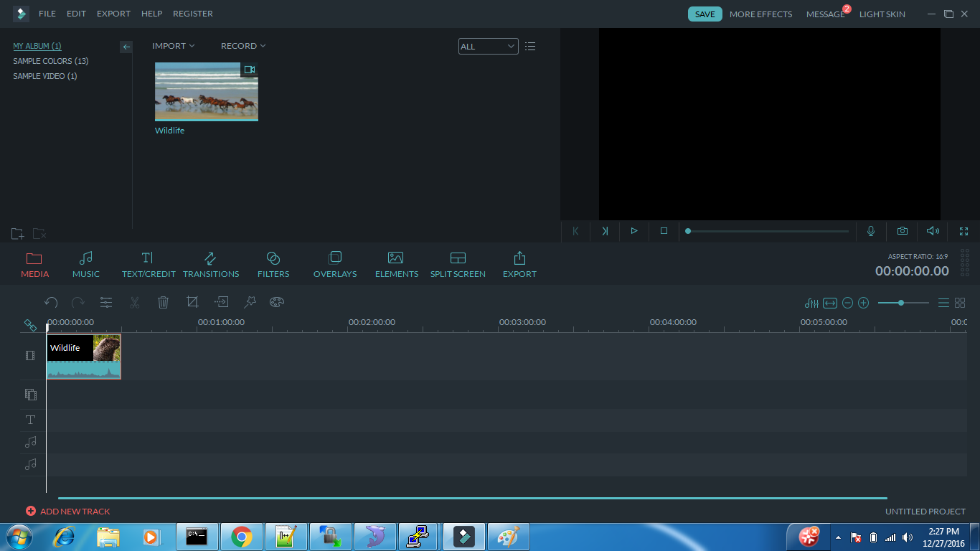
Task: Open the Export menu in the menu bar
Action: click(114, 14)
